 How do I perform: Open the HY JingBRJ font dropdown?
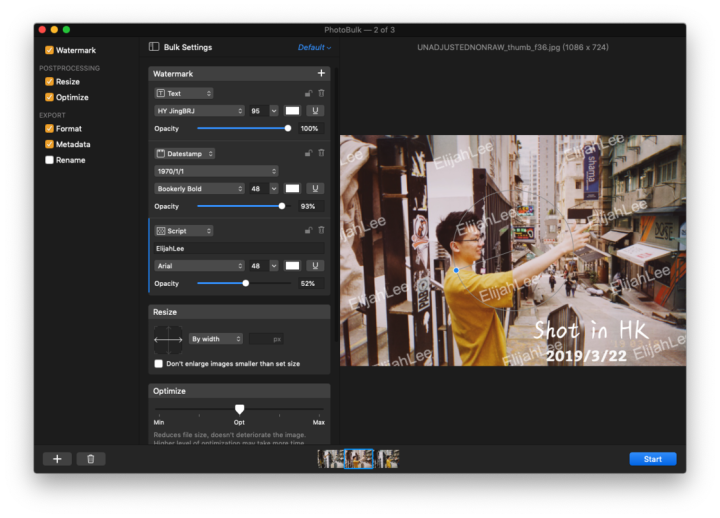click(x=199, y=111)
